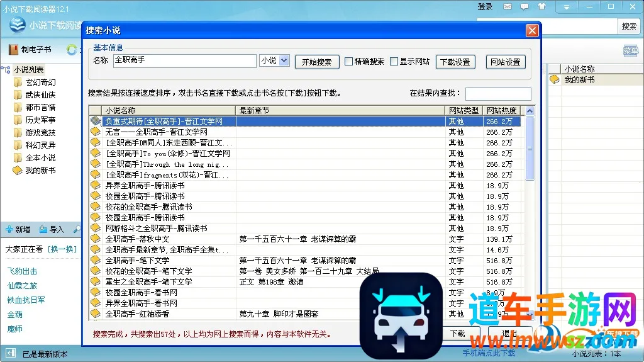Select the 我的新书 folder icon in right panel
The width and height of the screenshot is (644, 362).
(555, 79)
